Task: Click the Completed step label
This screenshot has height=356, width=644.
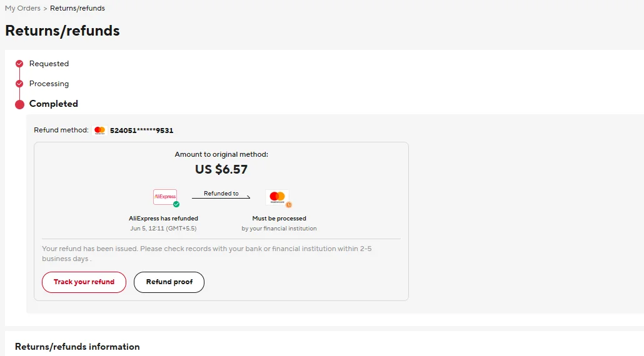Action: [54, 104]
